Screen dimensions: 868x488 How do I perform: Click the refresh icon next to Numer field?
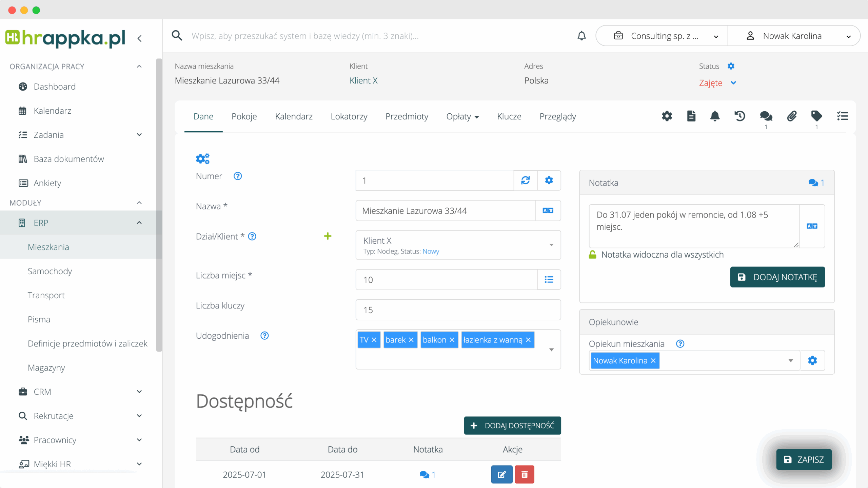click(x=525, y=181)
